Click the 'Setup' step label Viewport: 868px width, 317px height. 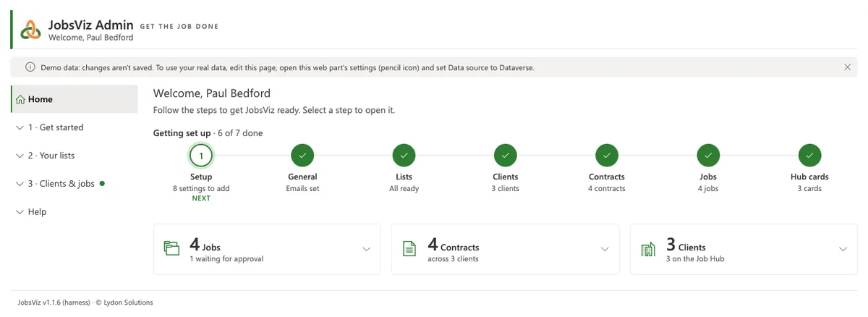(201, 177)
